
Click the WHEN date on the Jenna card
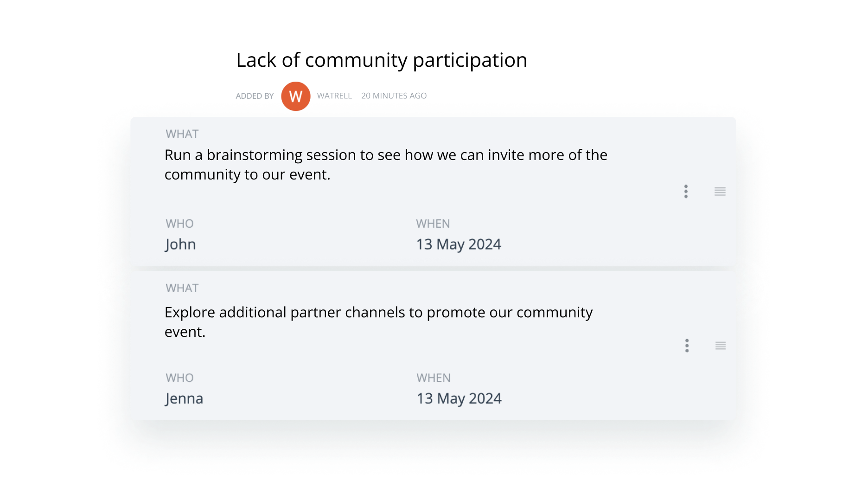458,398
